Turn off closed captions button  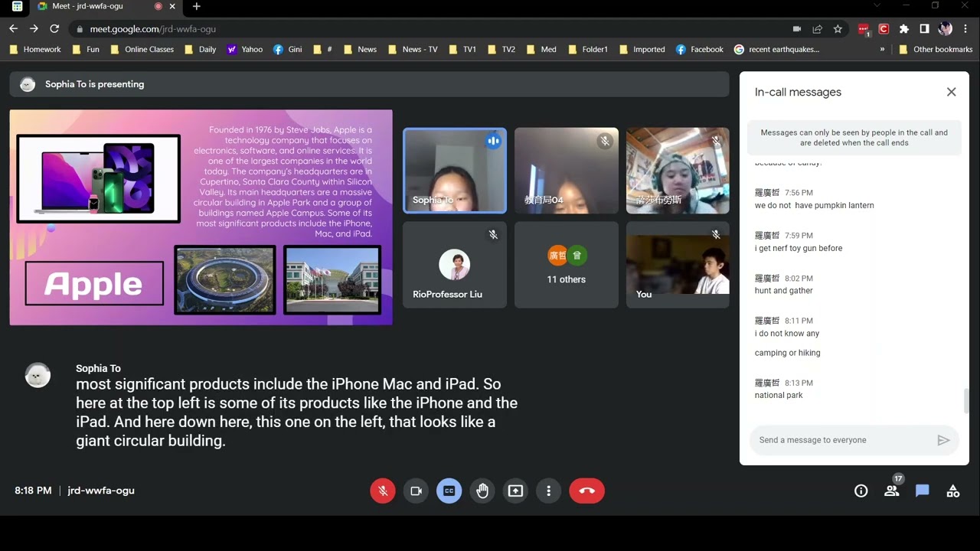[449, 491]
